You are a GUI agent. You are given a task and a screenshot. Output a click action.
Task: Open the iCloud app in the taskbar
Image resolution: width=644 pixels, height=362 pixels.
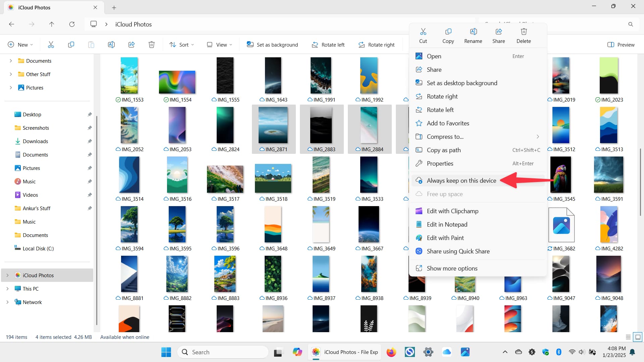(x=446, y=352)
